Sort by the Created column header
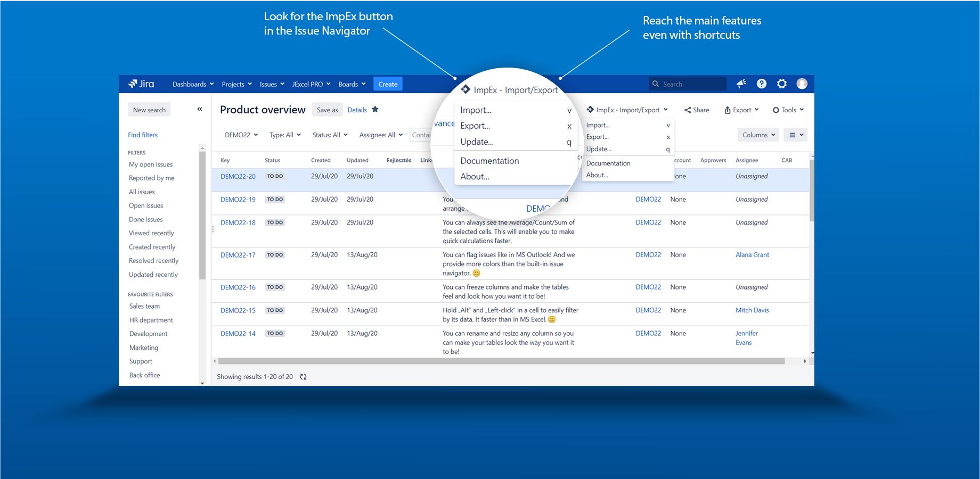 (321, 160)
